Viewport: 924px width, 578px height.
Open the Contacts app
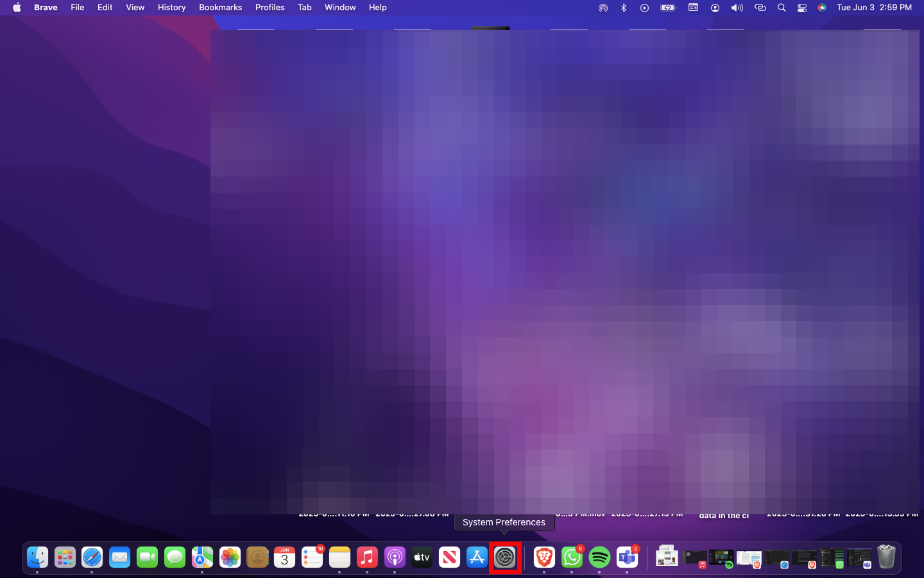[x=257, y=557]
